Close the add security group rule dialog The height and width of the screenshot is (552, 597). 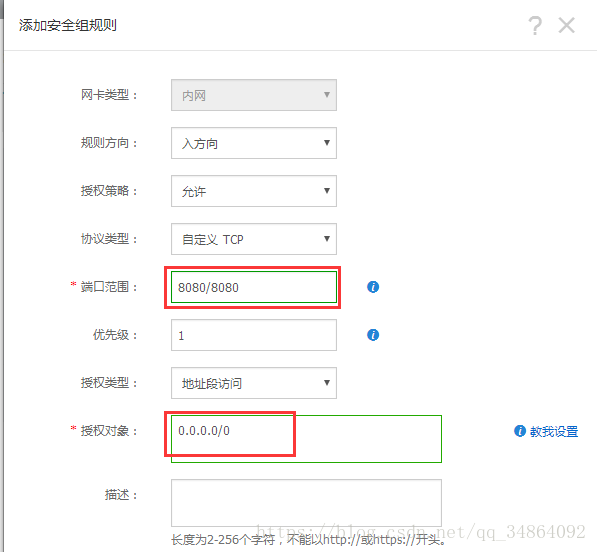click(x=567, y=26)
